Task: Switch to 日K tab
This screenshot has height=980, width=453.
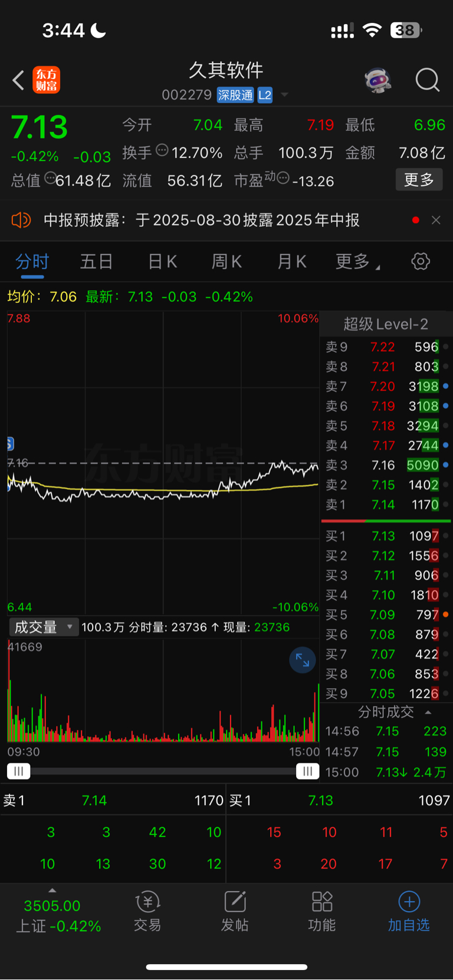Action: [162, 261]
